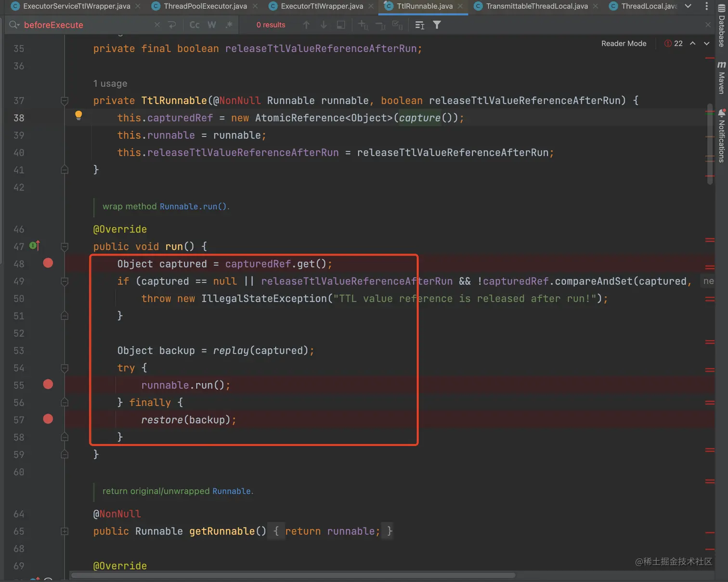Toggle whole Words (W) search option

click(212, 25)
